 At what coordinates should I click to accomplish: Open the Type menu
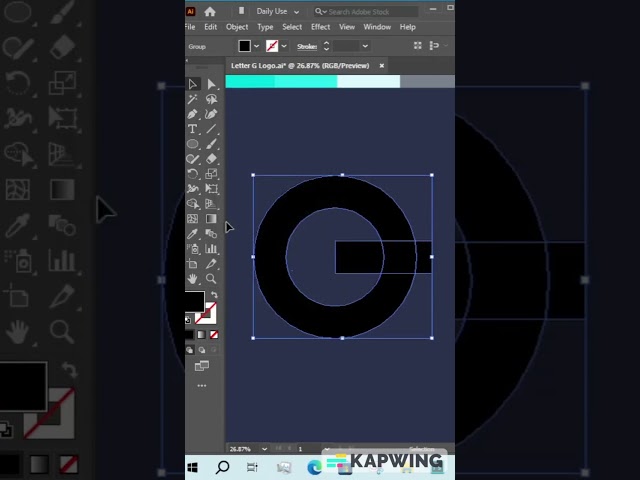tap(265, 27)
